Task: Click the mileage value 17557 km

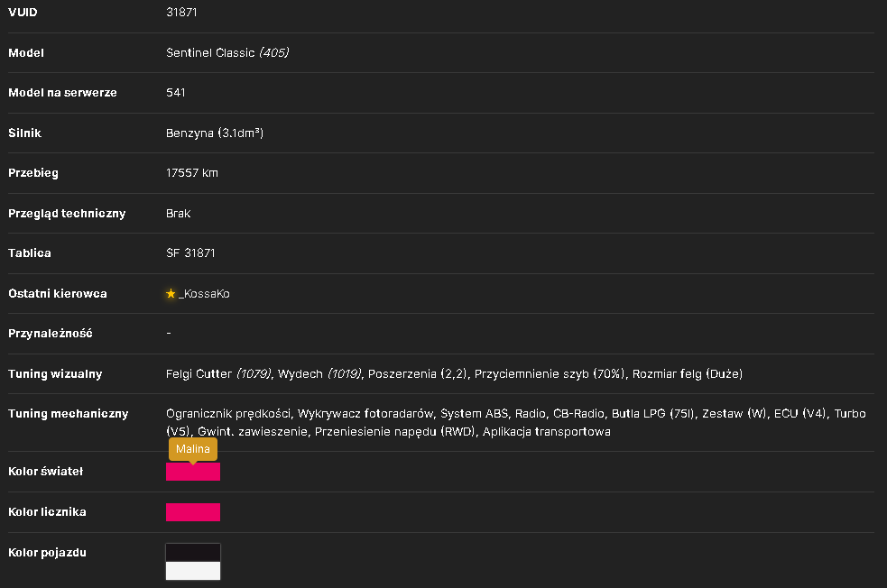Action: [192, 173]
